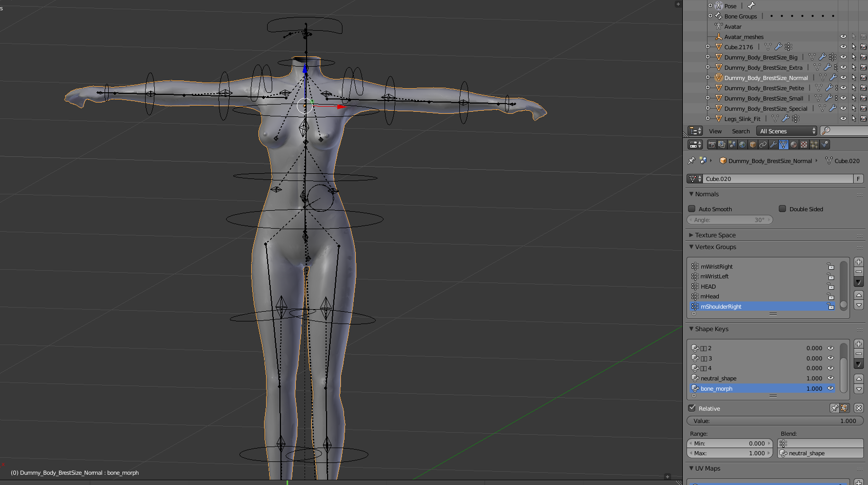Open the Render Layers properties tab
The image size is (868, 485).
pos(722,145)
